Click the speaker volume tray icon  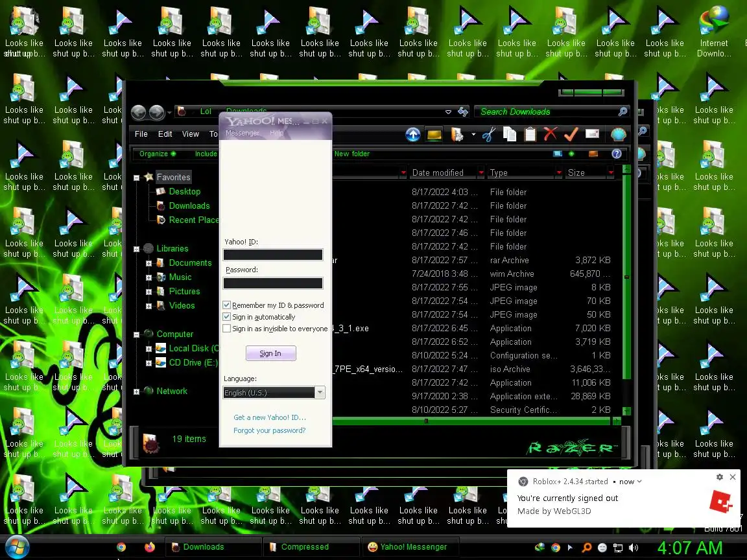(x=634, y=548)
